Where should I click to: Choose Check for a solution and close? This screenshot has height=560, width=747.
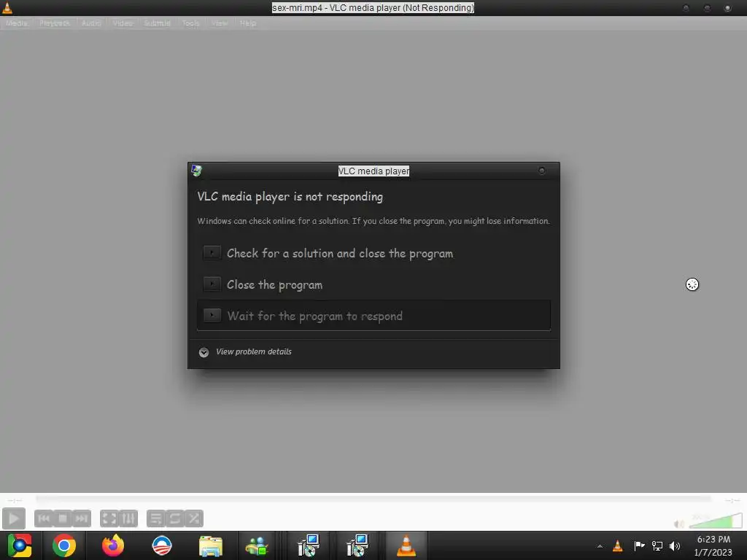click(x=374, y=253)
